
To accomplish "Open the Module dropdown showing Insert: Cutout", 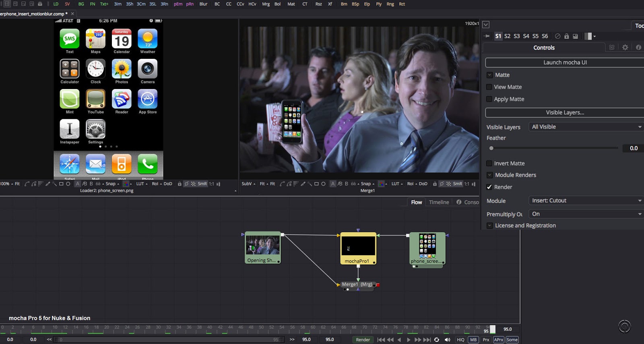I will [586, 201].
